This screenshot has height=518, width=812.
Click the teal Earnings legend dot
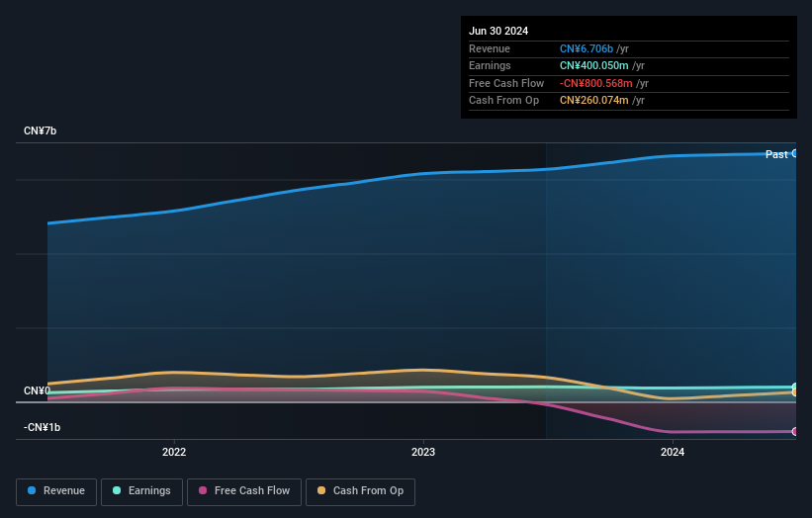coord(117,490)
